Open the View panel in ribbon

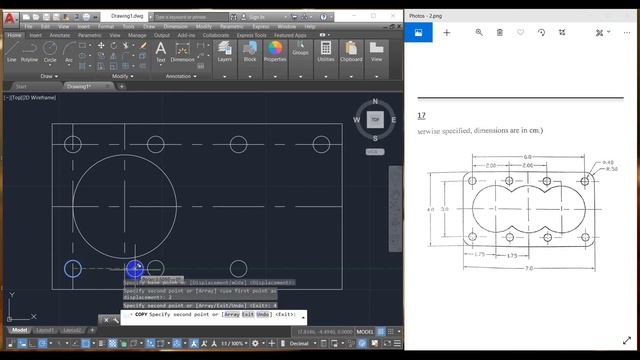[x=376, y=51]
